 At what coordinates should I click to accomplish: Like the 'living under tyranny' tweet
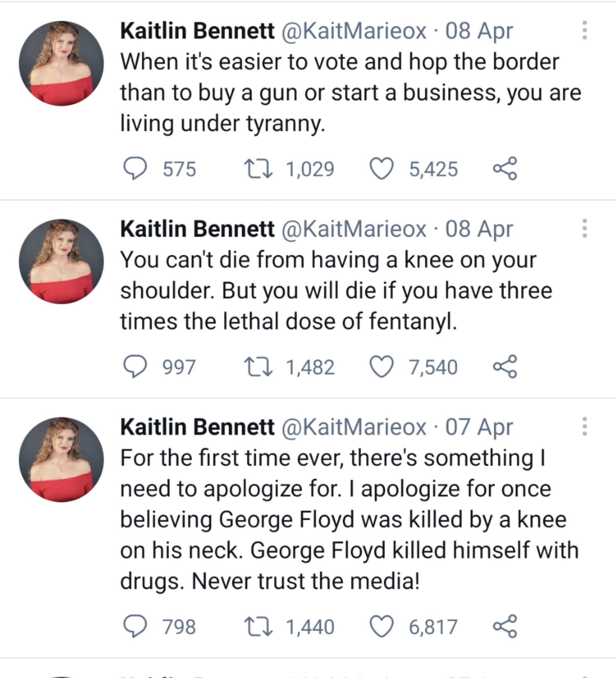(x=381, y=169)
